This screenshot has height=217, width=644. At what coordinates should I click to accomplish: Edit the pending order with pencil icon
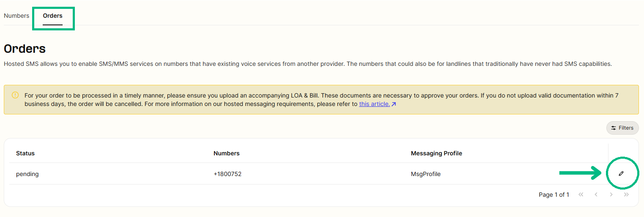coord(621,174)
